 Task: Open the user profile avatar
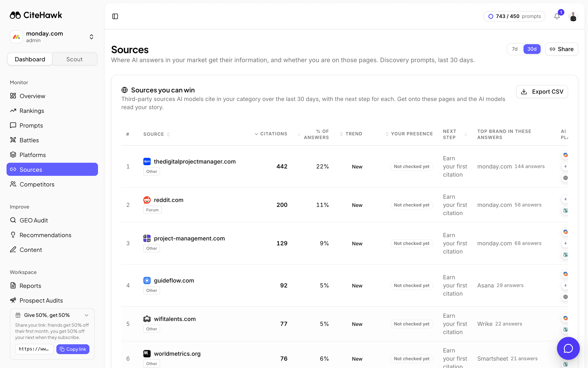coord(573,16)
